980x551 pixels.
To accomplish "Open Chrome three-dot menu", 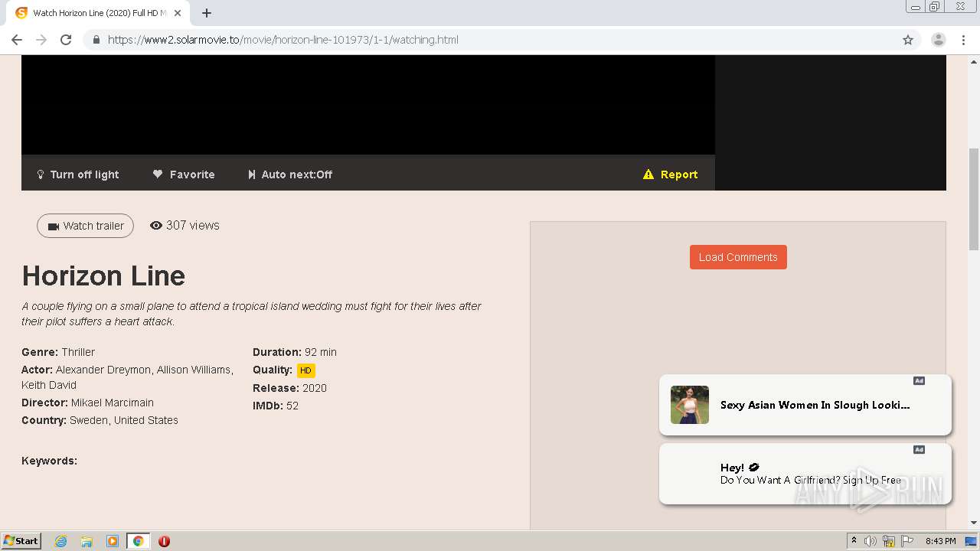I will [x=964, y=40].
